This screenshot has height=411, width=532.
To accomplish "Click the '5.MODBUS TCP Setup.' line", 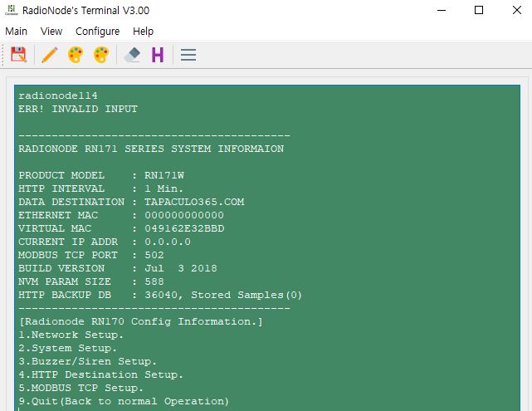I will (x=81, y=388).
